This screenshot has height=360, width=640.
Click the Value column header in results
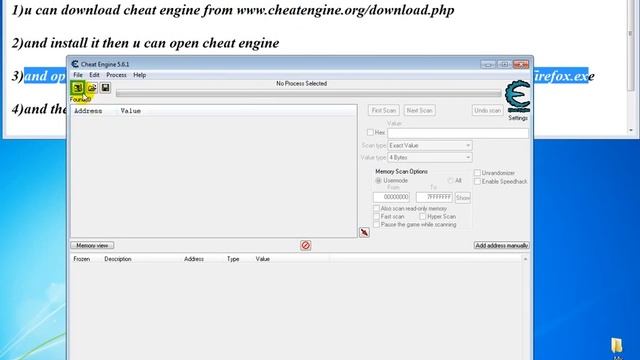131,111
